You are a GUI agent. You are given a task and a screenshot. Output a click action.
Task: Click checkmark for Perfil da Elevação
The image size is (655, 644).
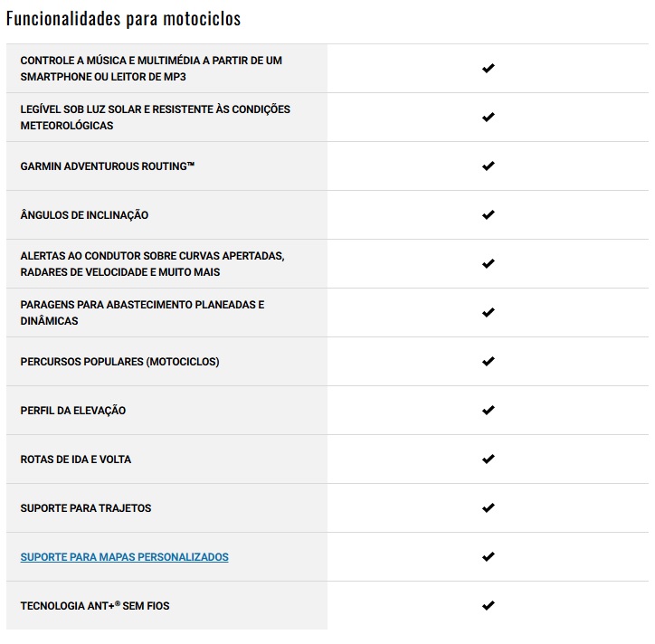(x=489, y=410)
